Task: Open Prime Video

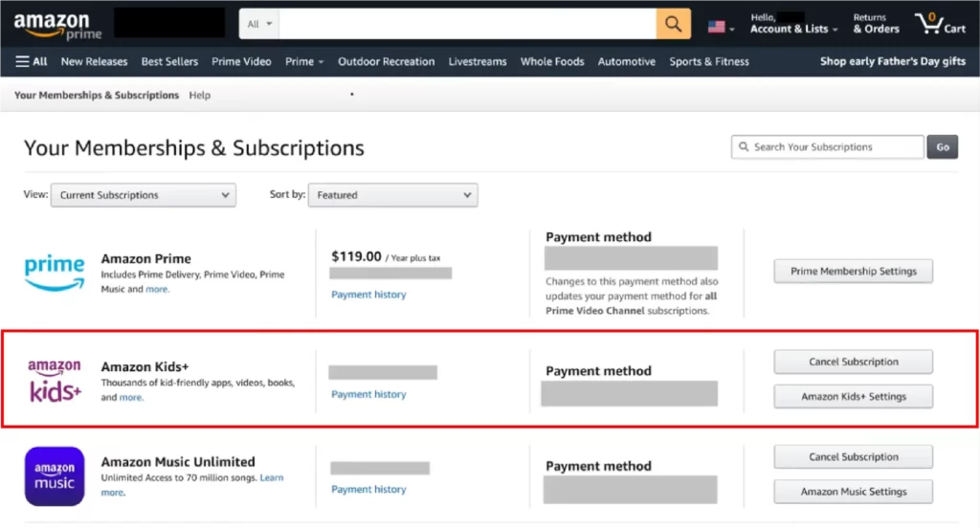Action: click(241, 61)
